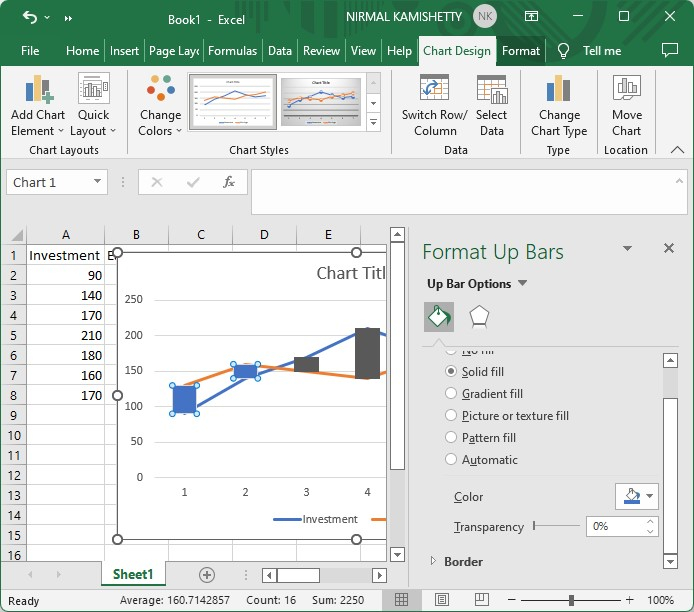
Task: Select Fill & Line paint bucket tab
Action: pos(439,317)
